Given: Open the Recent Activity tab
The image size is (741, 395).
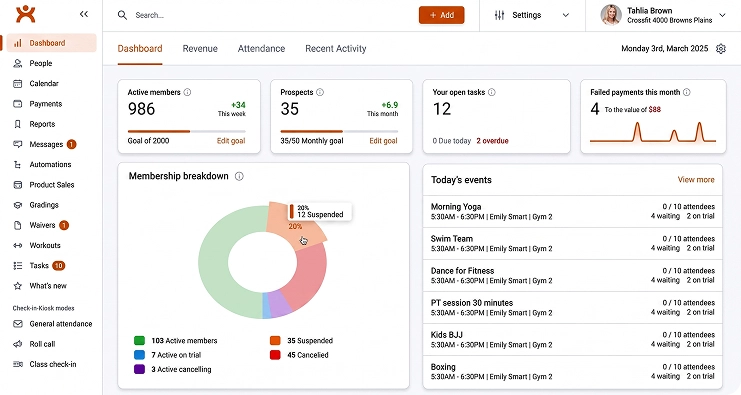Looking at the screenshot, I should coord(336,49).
